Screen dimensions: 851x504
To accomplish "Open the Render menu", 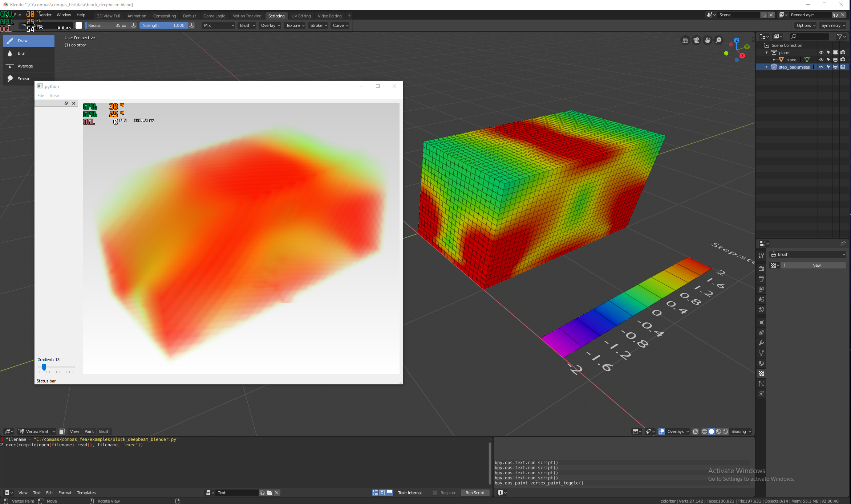I will [x=45, y=15].
